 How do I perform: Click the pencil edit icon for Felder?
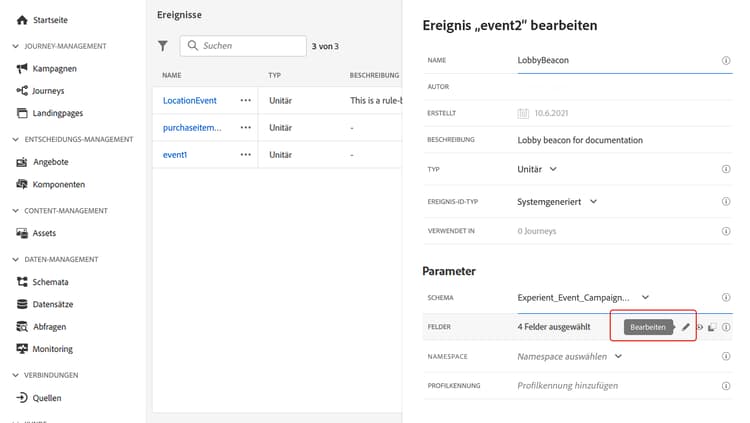tap(685, 327)
